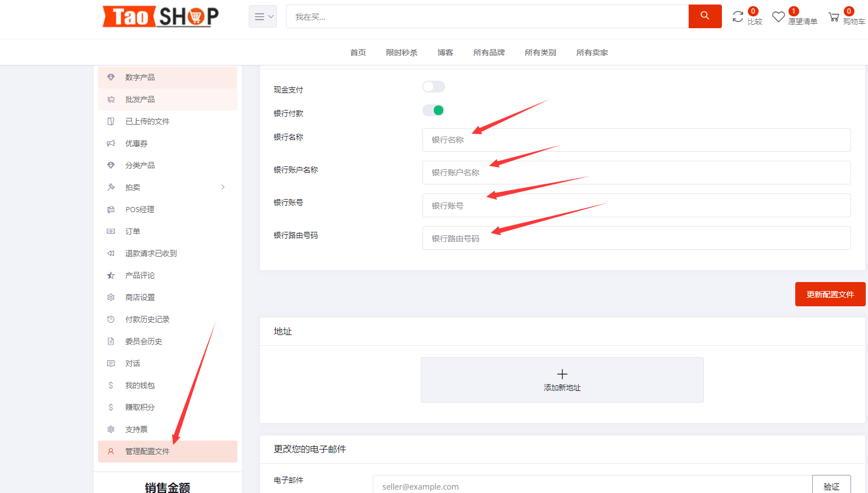Screen dimensions: 868x493
Task: Click the TaoShop logo
Action: (x=160, y=16)
